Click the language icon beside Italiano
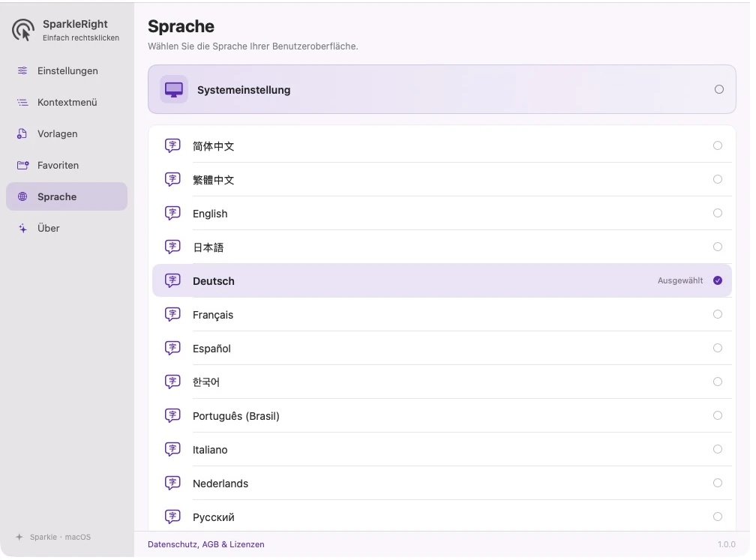The height and width of the screenshot is (560, 756). 172,449
